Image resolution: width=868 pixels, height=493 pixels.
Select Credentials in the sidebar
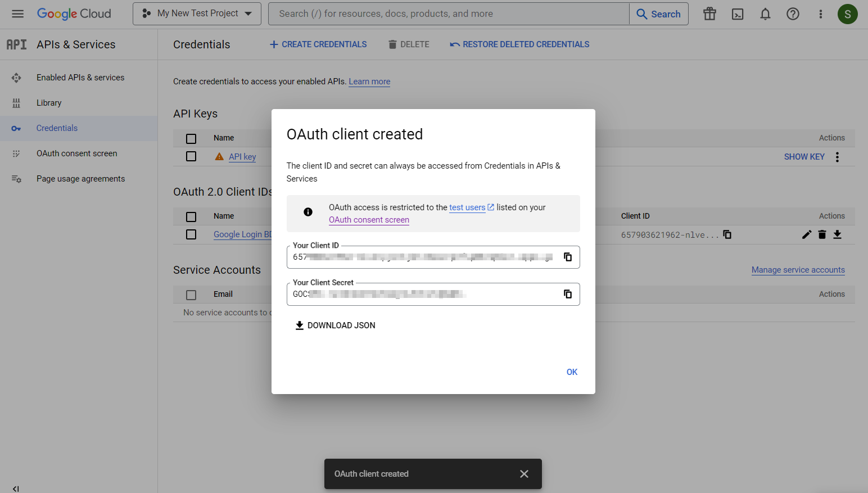(79, 128)
